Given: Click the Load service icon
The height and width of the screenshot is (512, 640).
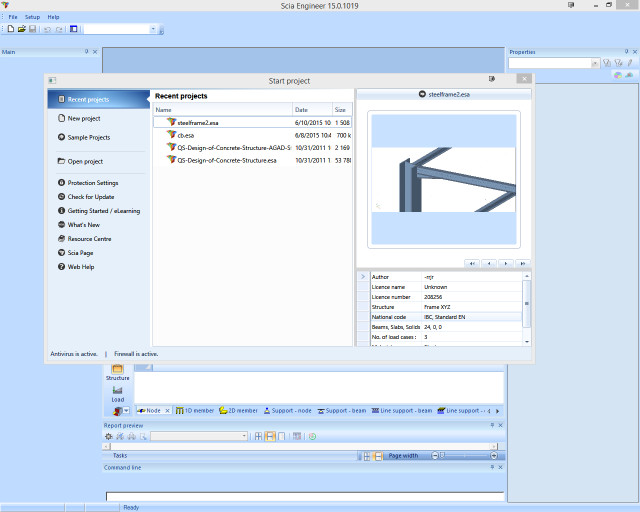Looking at the screenshot, I should pos(118,394).
